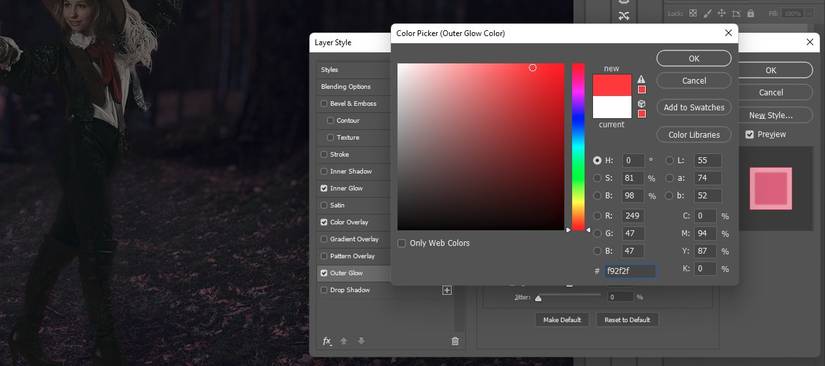Select the HSB brightness B radio button
This screenshot has width=825, height=366.
coord(597,196)
